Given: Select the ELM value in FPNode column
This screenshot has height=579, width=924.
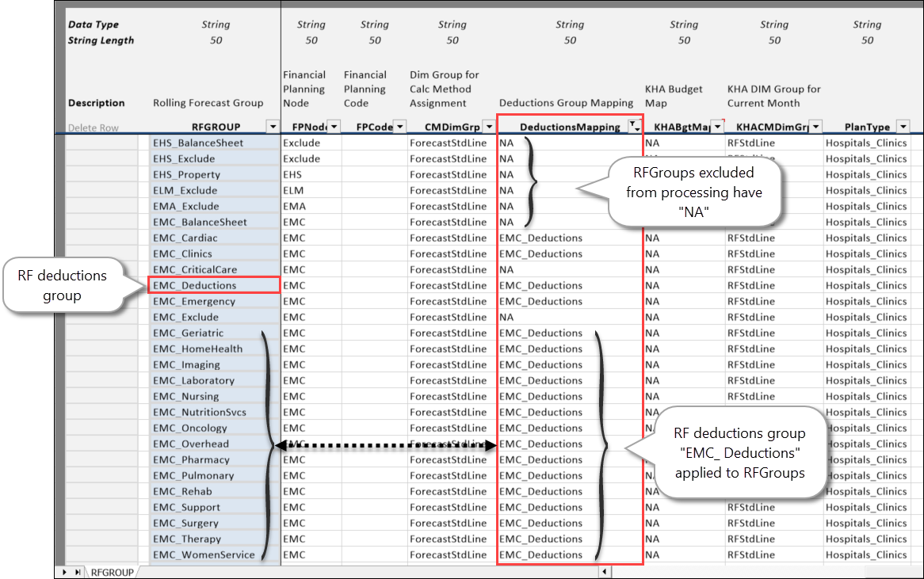Looking at the screenshot, I should pyautogui.click(x=311, y=191).
